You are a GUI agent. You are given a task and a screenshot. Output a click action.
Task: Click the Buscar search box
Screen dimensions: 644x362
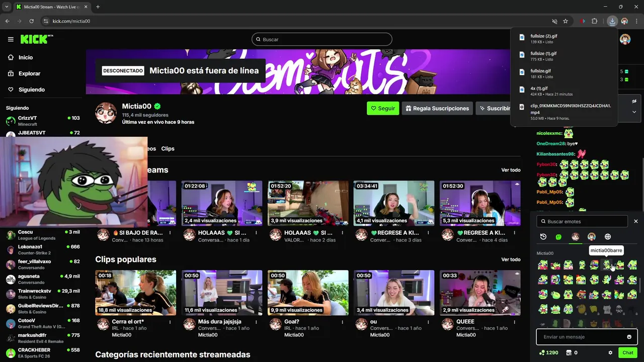[x=322, y=39]
